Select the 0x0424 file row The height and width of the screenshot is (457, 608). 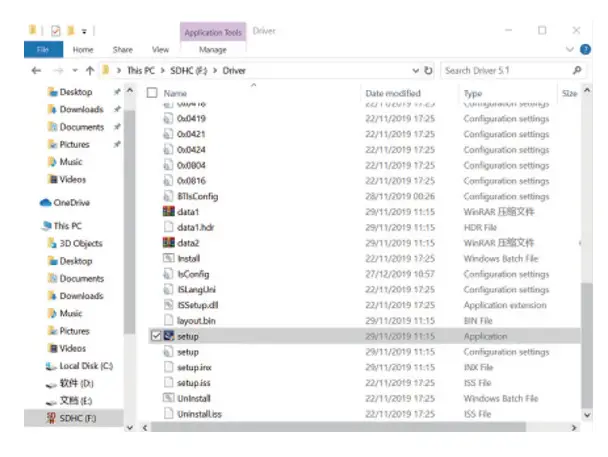(x=364, y=150)
